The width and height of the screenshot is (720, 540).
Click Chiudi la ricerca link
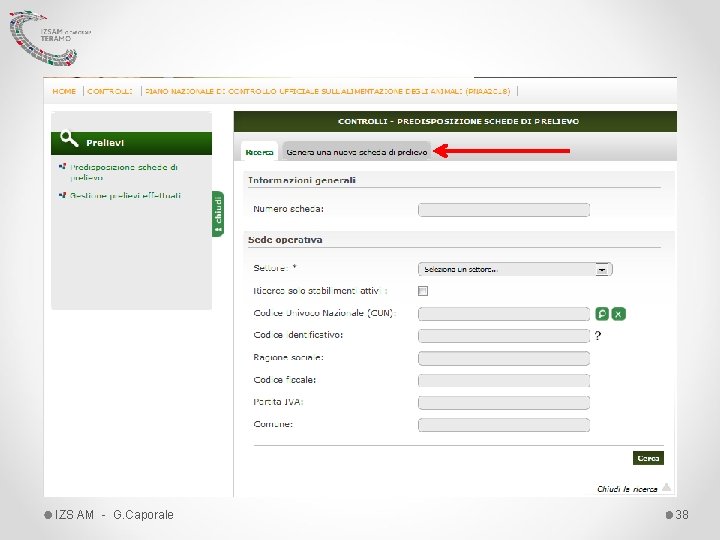(x=627, y=489)
